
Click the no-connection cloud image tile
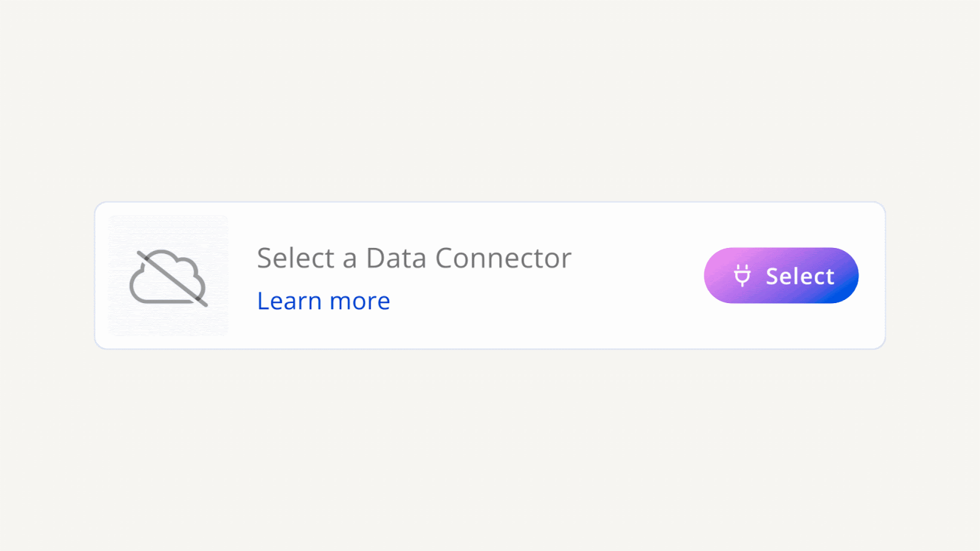[168, 275]
